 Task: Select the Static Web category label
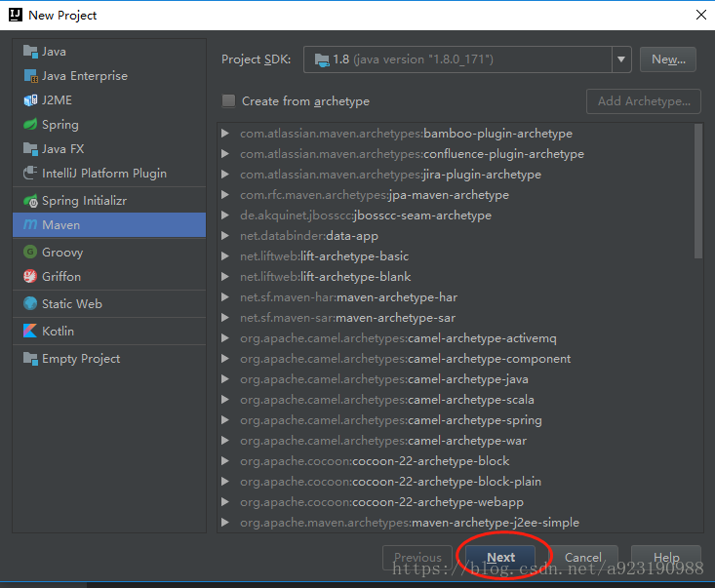coord(72,303)
